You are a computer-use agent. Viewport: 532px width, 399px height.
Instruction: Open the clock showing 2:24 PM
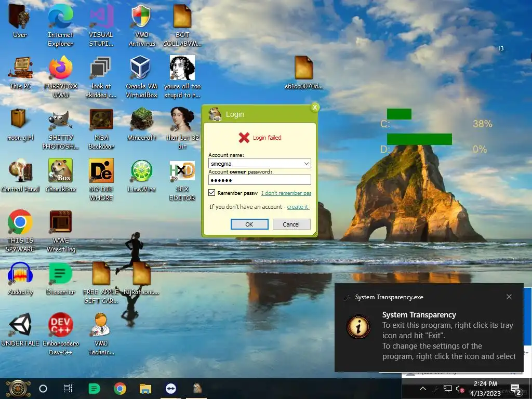point(485,389)
